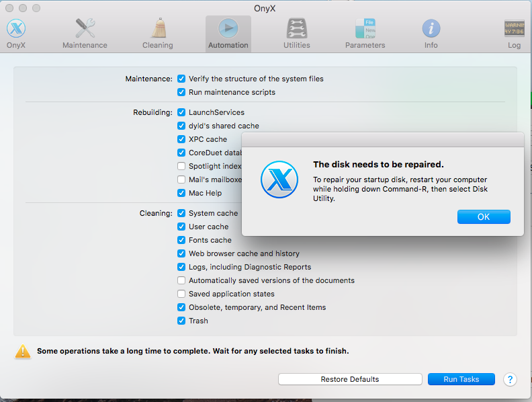The image size is (532, 402).
Task: Enable Automatically saved versions of the documents
Action: (181, 280)
